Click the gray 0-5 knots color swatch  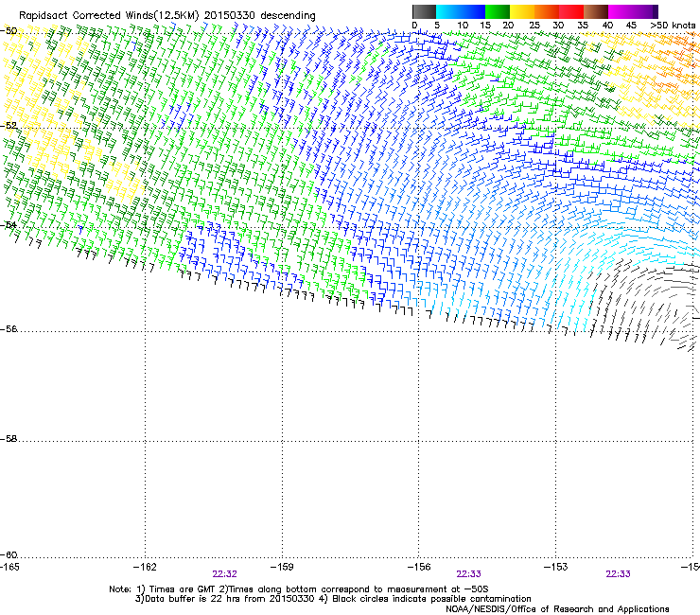(x=425, y=11)
